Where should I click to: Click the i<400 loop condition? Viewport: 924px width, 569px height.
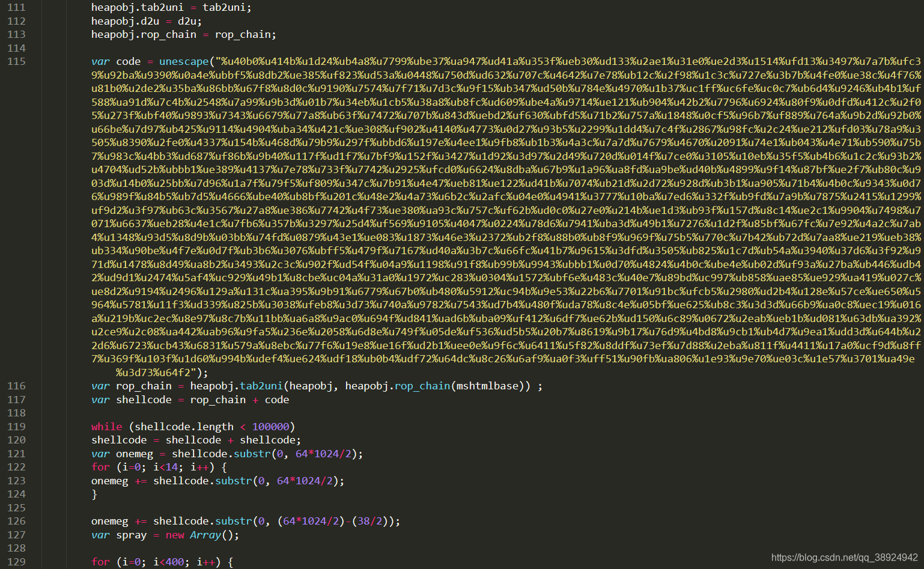(168, 562)
